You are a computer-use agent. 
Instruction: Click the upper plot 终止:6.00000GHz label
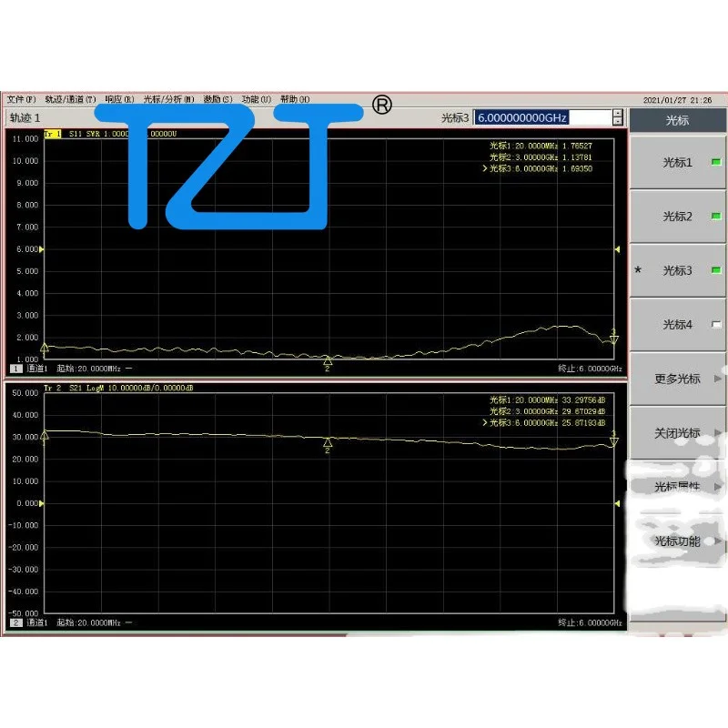(x=590, y=369)
